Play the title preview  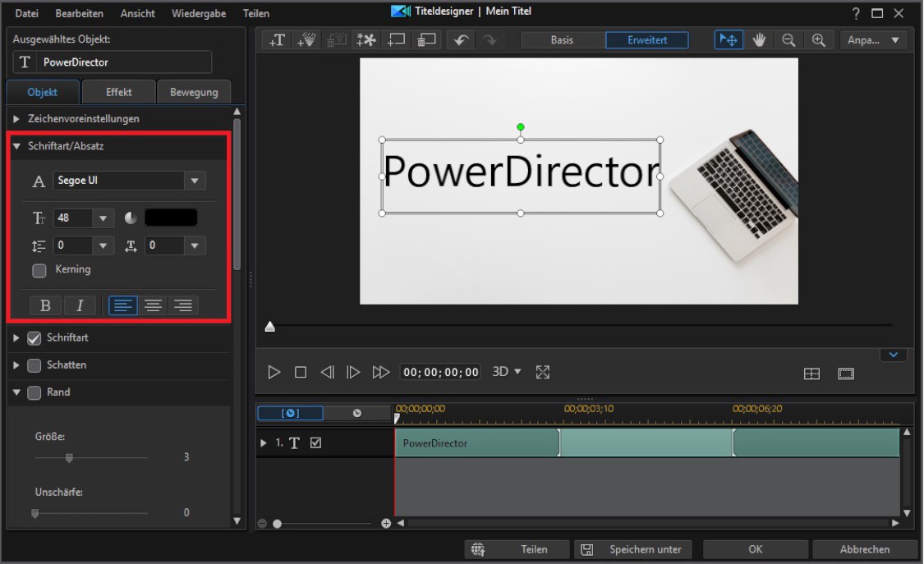click(274, 372)
